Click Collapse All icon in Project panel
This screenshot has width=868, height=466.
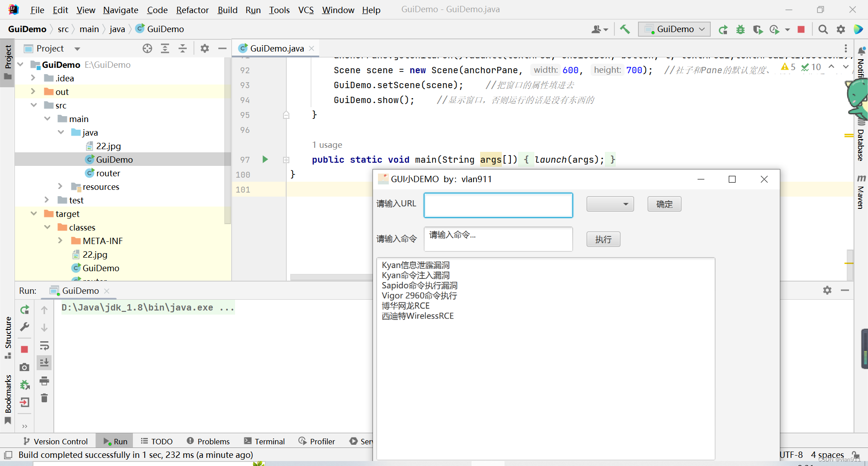point(183,48)
